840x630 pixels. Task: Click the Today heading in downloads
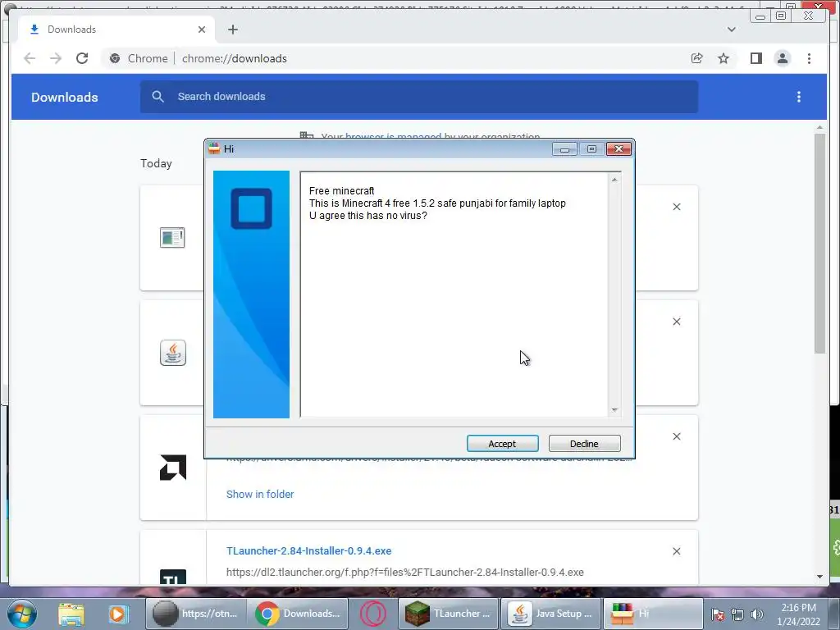(x=156, y=163)
